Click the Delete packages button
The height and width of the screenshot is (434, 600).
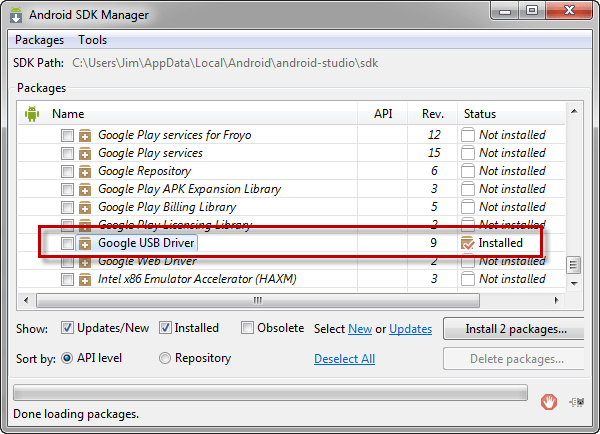point(514,359)
